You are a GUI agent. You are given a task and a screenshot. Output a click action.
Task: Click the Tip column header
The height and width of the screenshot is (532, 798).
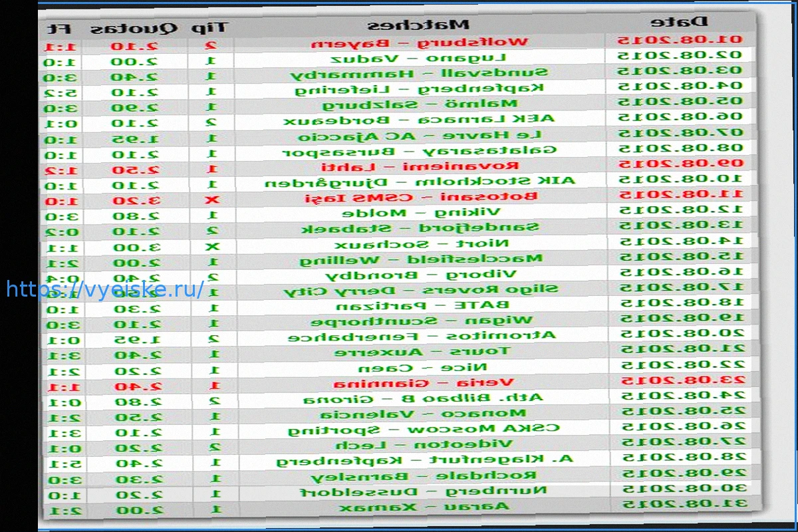point(209,28)
